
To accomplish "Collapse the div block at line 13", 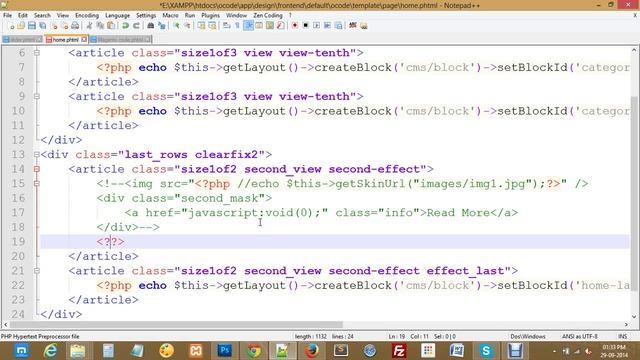I will click(37, 154).
